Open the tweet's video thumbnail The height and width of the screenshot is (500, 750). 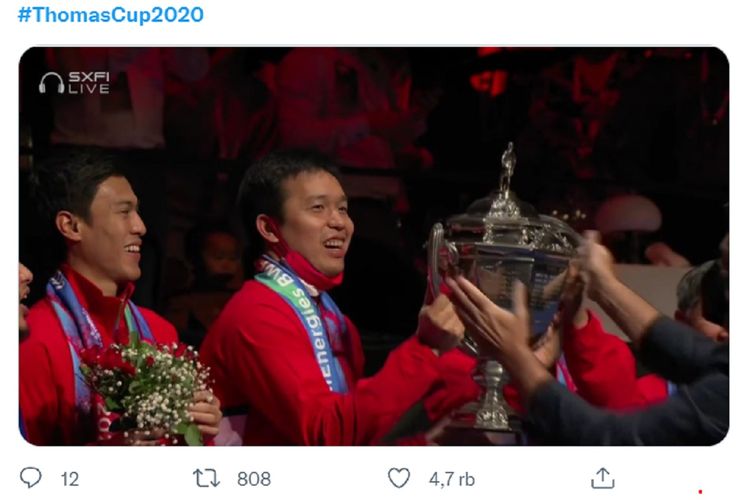click(x=374, y=246)
